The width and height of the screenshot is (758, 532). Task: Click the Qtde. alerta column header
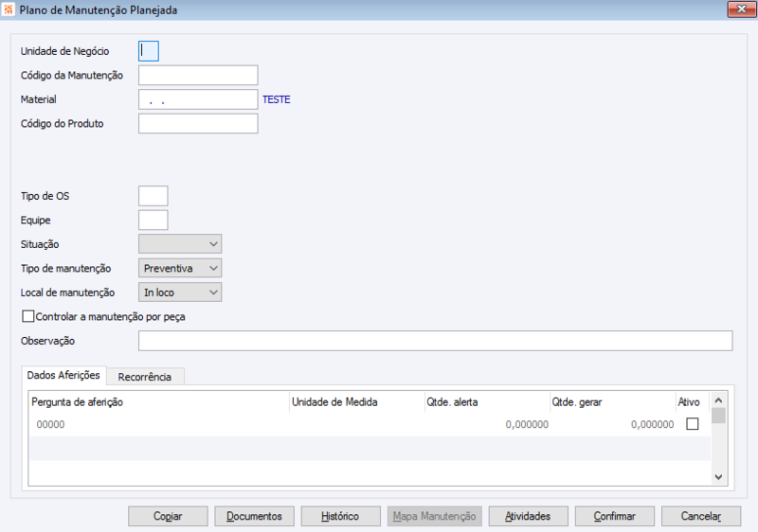click(487, 402)
